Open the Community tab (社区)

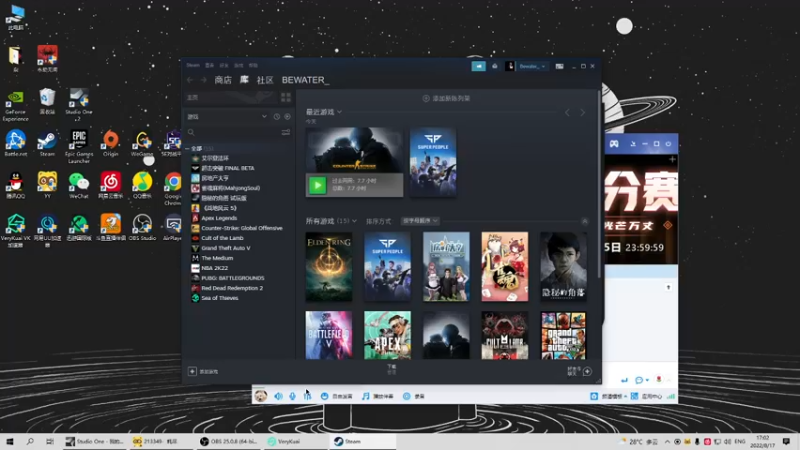(265, 80)
